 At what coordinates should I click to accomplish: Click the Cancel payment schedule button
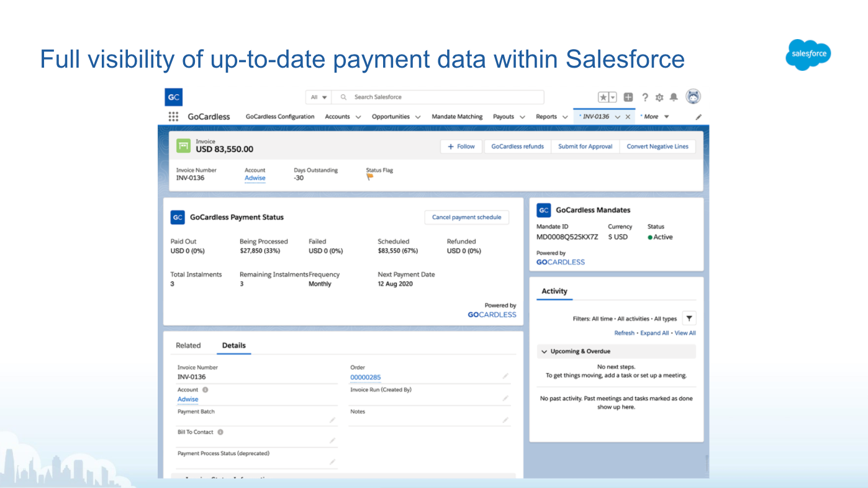466,217
